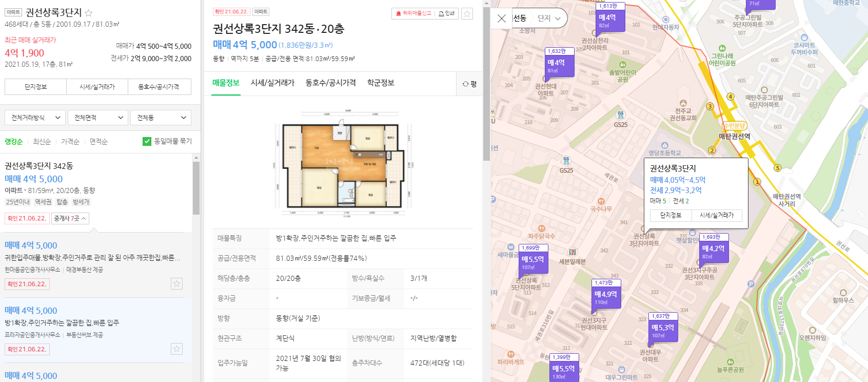This screenshot has height=382, width=868.
Task: Toggle area unit to 평
Action: click(469, 84)
